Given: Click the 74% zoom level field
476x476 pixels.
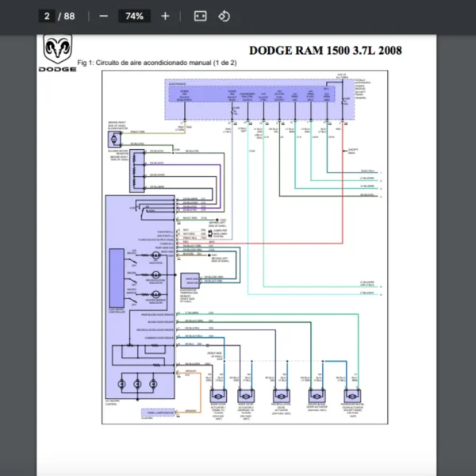Looking at the screenshot, I should click(x=134, y=16).
